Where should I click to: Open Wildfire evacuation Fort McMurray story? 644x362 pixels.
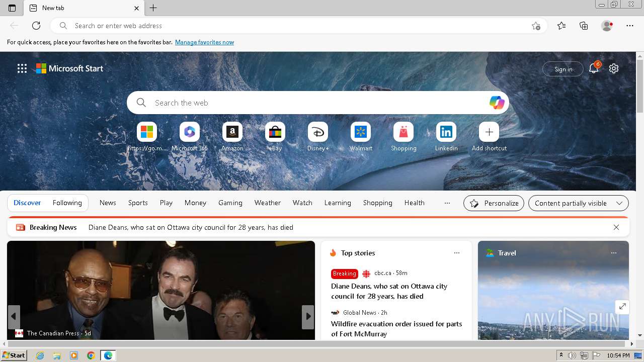point(396,329)
